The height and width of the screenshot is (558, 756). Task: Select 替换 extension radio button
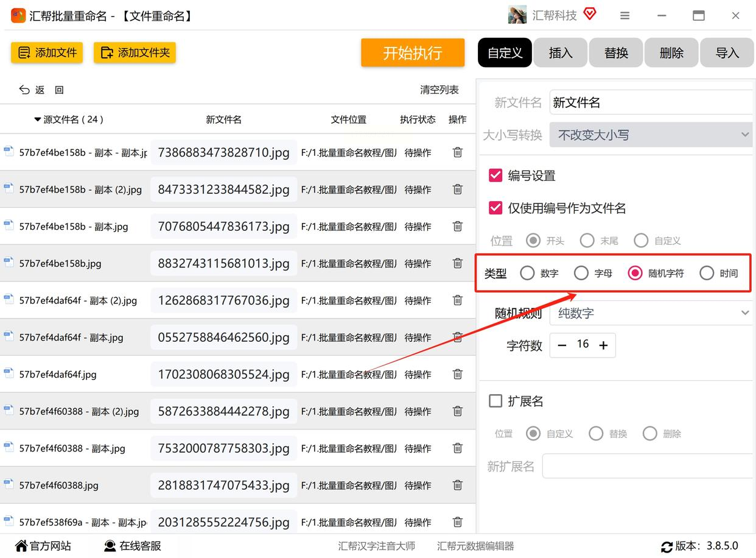click(x=596, y=434)
